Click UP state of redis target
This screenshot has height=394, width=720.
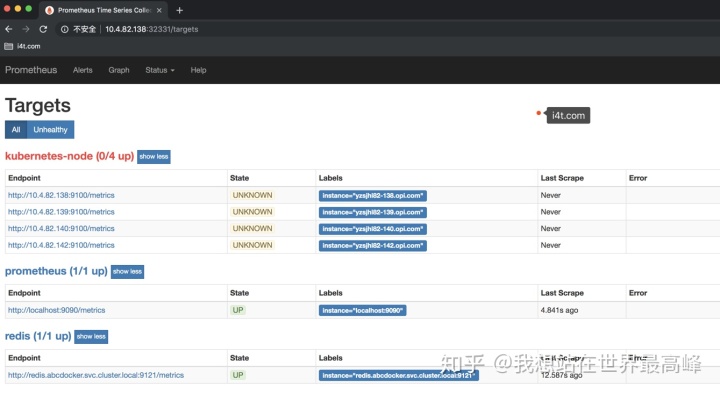[x=238, y=375]
